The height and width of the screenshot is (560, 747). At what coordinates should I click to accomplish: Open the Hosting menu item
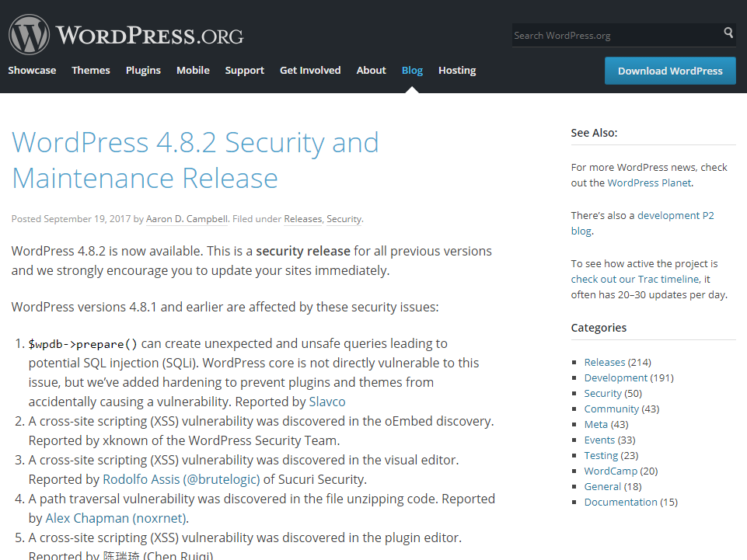point(457,70)
